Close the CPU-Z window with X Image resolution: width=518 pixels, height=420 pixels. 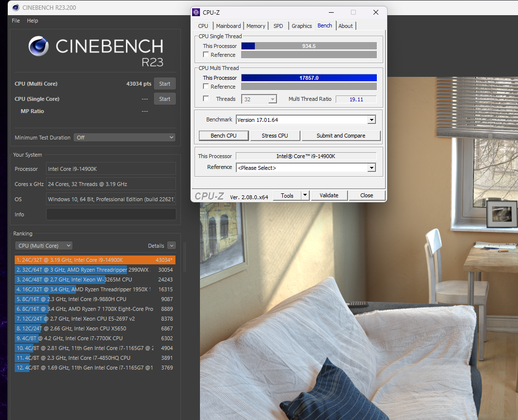pos(375,12)
